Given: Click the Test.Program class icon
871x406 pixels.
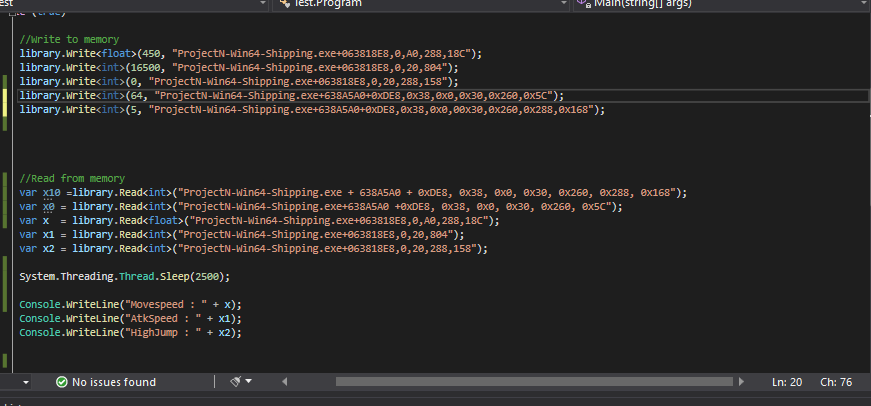Looking at the screenshot, I should coord(284,3).
